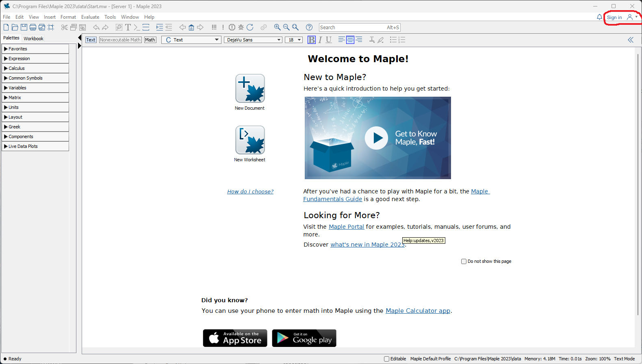The height and width of the screenshot is (364, 642).
Task: Undo the last action in the toolbar
Action: [x=96, y=27]
